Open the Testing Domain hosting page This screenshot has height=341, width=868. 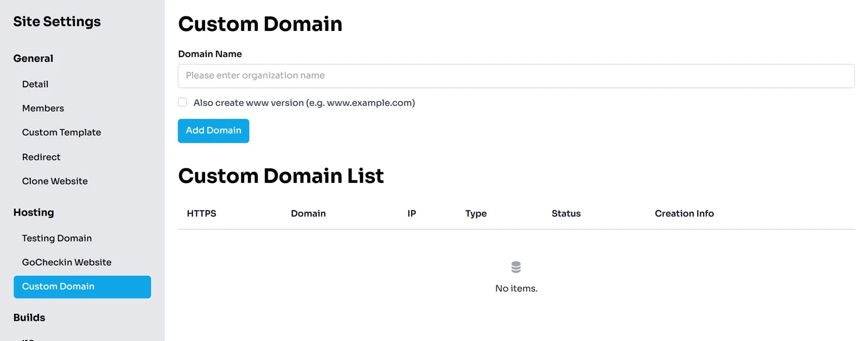[57, 238]
